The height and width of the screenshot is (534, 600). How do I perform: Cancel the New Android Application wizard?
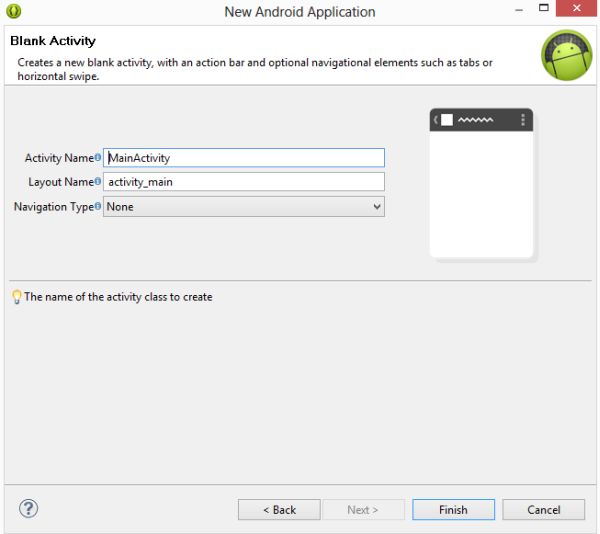pos(543,510)
